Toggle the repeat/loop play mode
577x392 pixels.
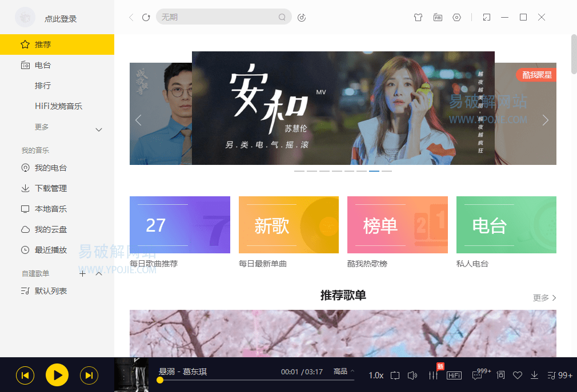pyautogui.click(x=395, y=375)
